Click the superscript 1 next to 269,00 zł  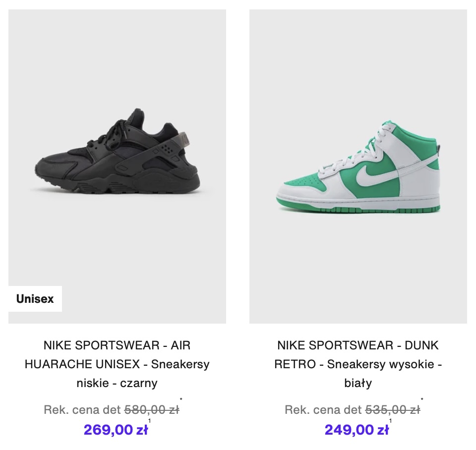(150, 421)
